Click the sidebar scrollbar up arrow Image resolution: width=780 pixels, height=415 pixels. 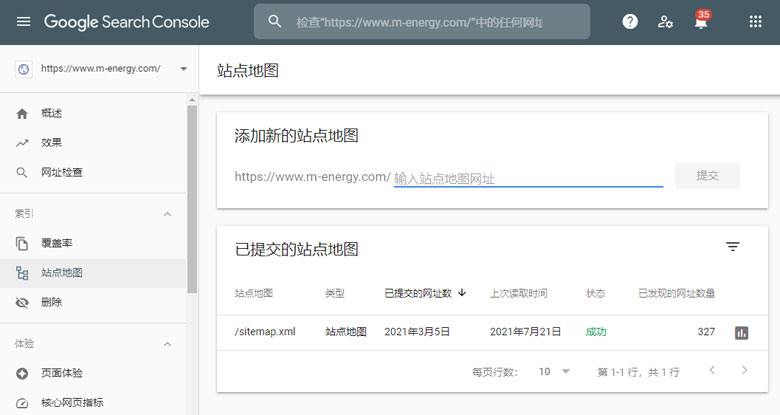coord(192,101)
